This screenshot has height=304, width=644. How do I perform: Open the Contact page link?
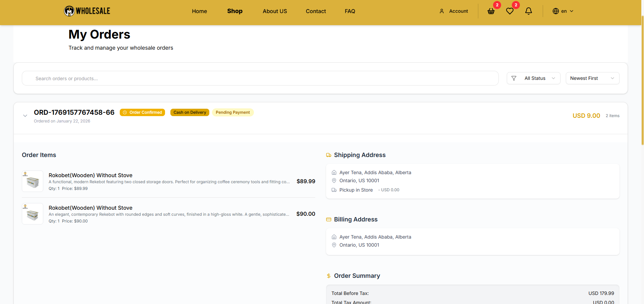pyautogui.click(x=316, y=11)
